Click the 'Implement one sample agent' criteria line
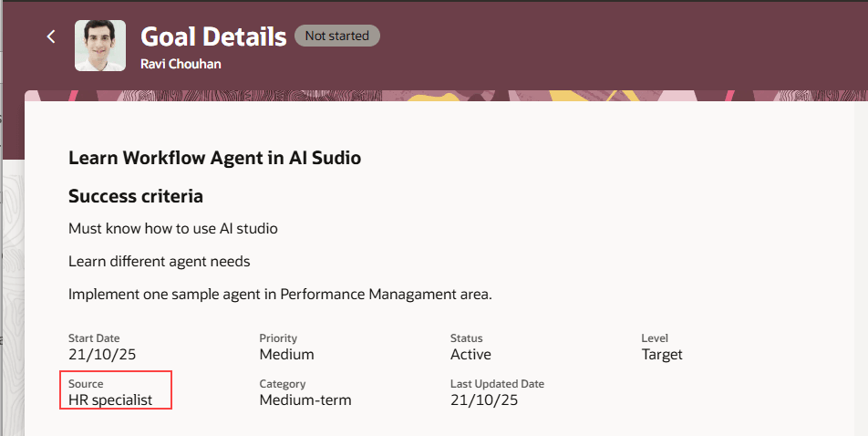This screenshot has height=436, width=868. tap(280, 295)
